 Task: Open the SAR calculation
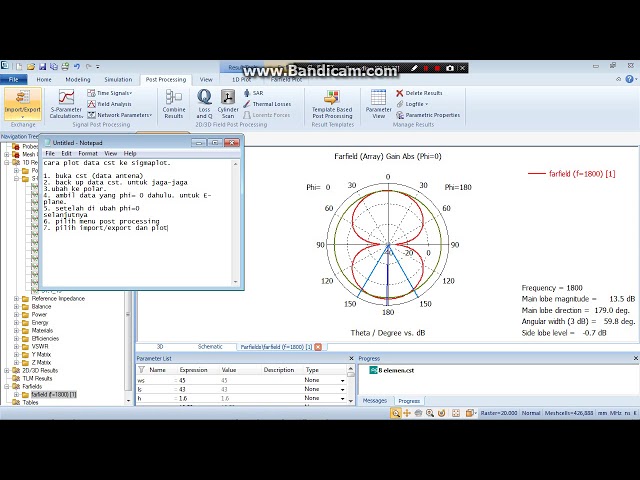253,93
